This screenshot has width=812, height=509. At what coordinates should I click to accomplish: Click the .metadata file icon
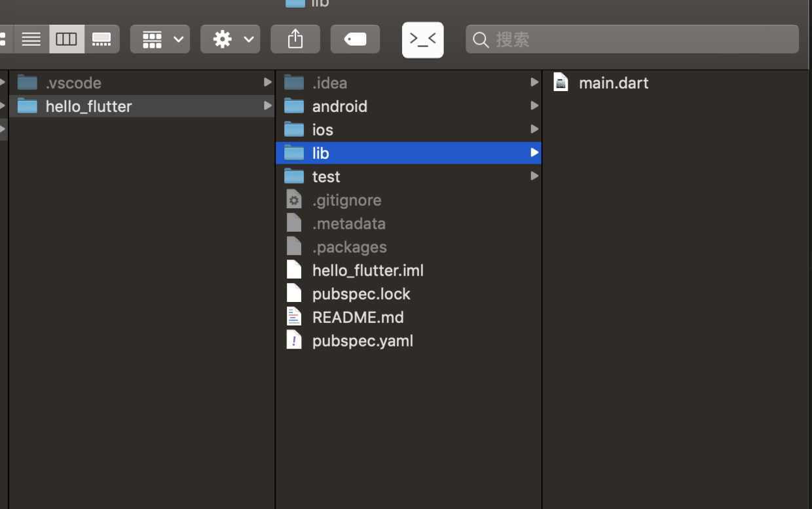294,223
